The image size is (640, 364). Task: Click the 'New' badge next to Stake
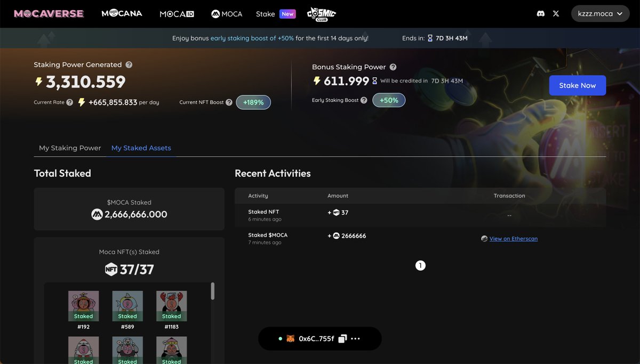(287, 14)
